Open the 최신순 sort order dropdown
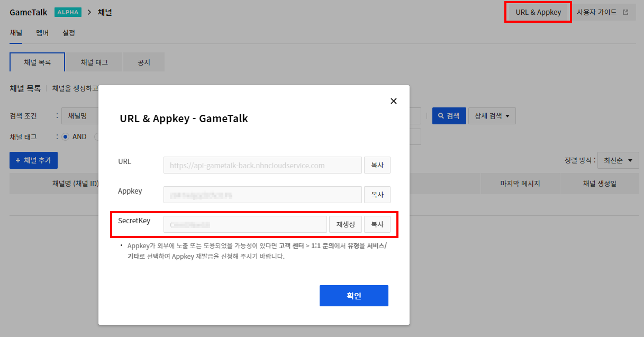Image resolution: width=644 pixels, height=337 pixels. pos(618,160)
